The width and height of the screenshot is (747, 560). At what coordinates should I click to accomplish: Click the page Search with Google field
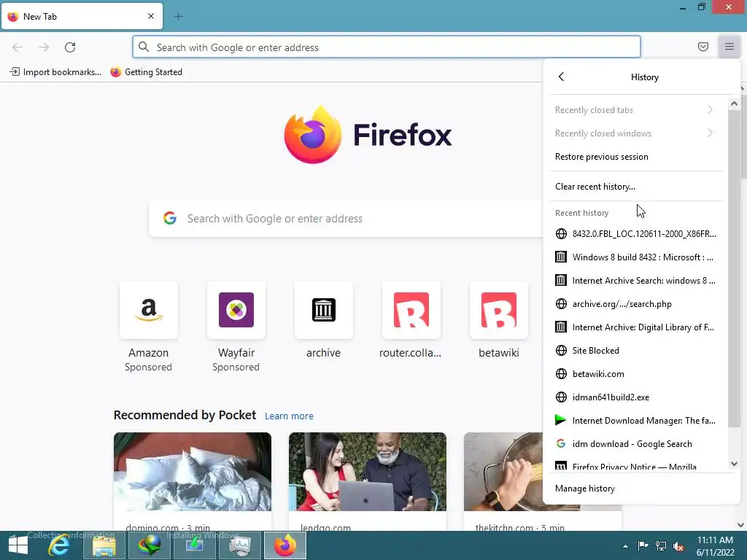pyautogui.click(x=345, y=219)
